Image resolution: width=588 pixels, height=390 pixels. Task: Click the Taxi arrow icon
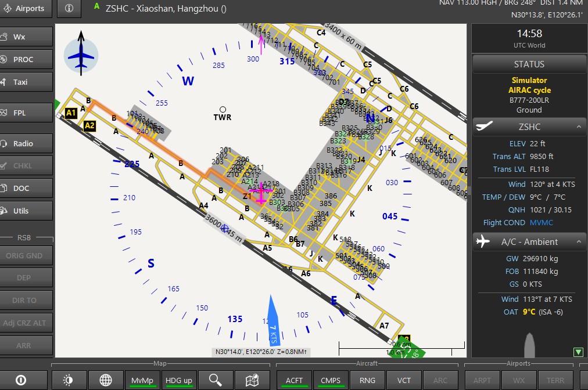pos(3,82)
